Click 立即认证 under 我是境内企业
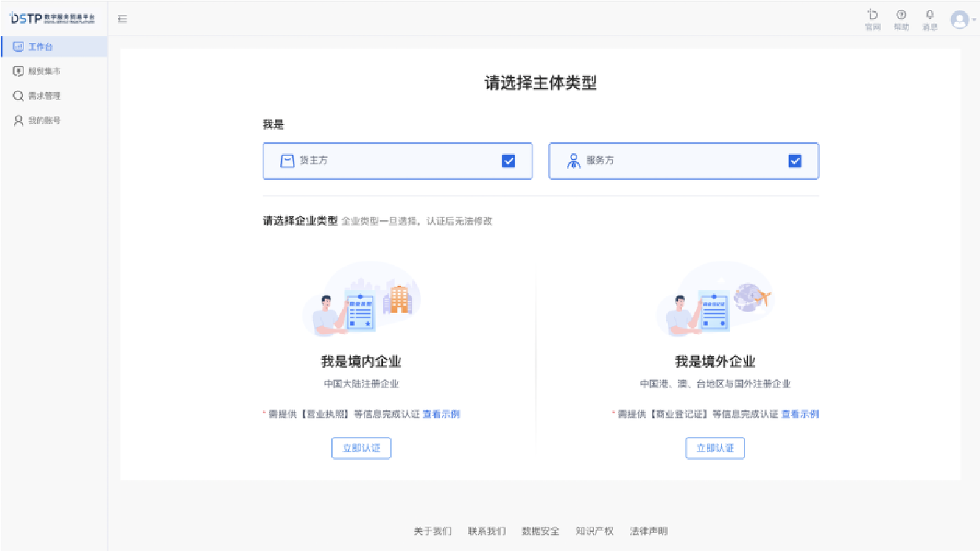The height and width of the screenshot is (551, 980). [x=361, y=447]
